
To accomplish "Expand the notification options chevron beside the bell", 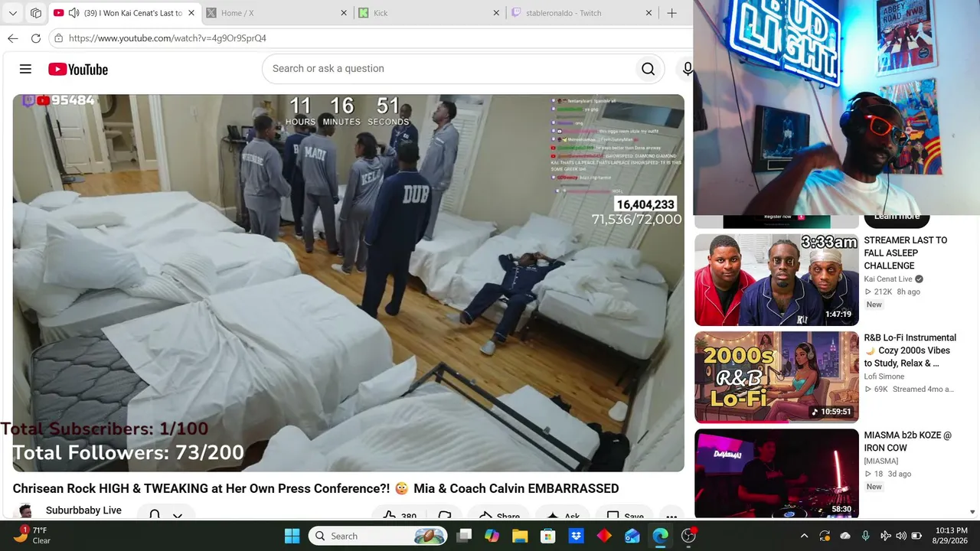I will click(178, 516).
